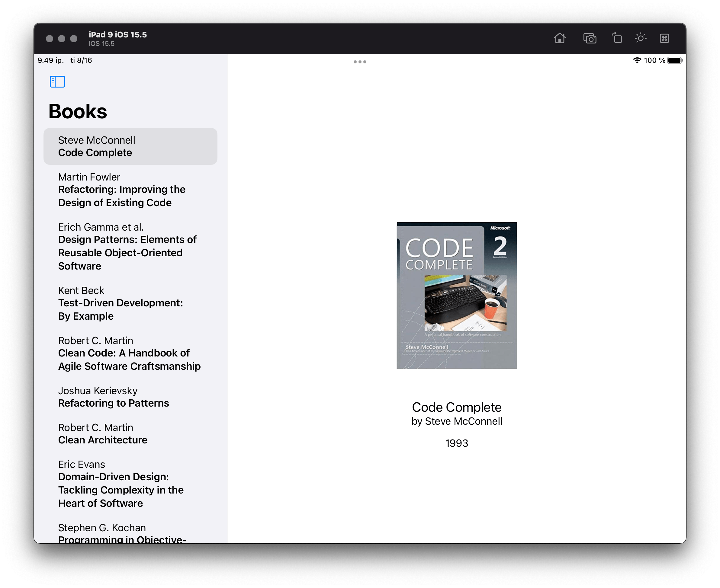Select the highlighted Code Complete entry
Screen dimensions: 720x588
pyautogui.click(x=130, y=146)
